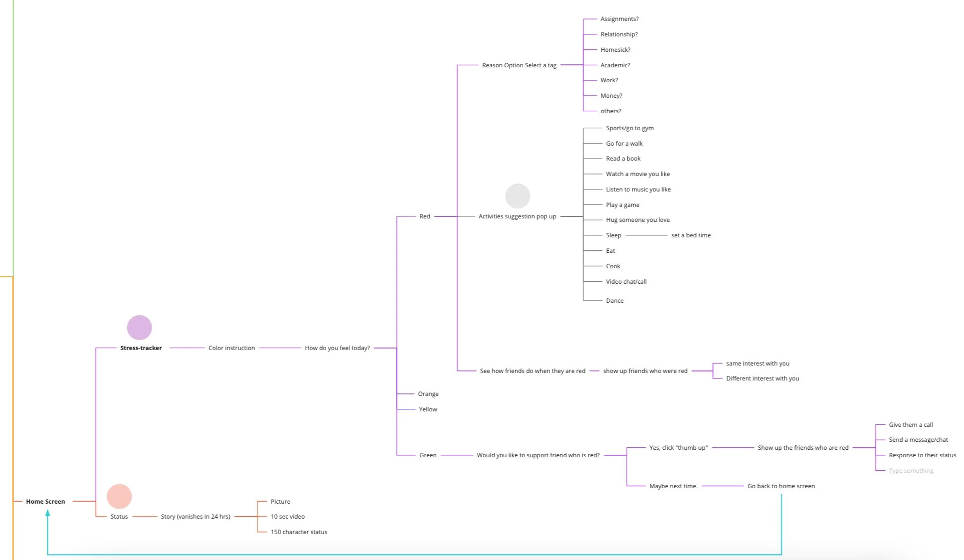964x560 pixels.
Task: Click the Green branch node
Action: [427, 455]
